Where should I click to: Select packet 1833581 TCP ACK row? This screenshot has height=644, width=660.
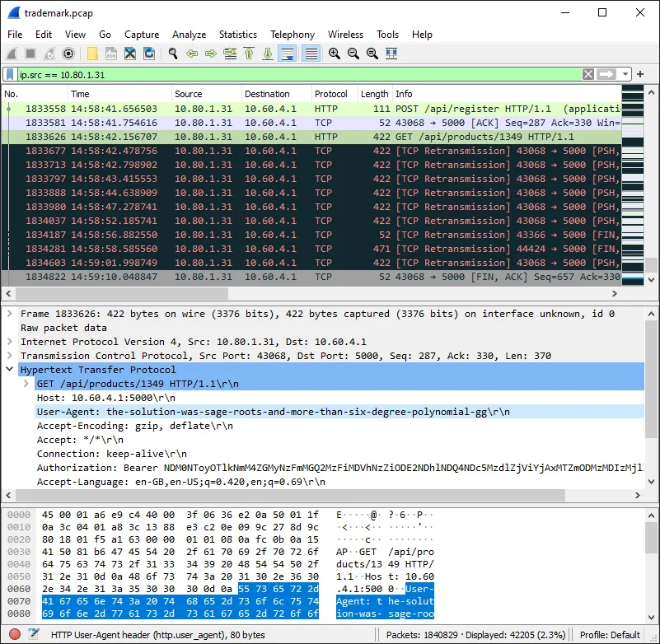click(311, 123)
